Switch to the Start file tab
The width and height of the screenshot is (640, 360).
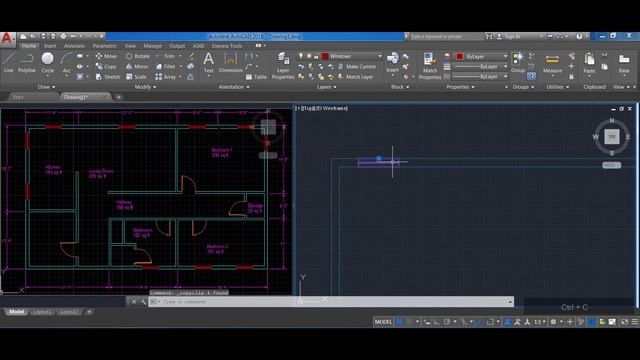pos(18,97)
